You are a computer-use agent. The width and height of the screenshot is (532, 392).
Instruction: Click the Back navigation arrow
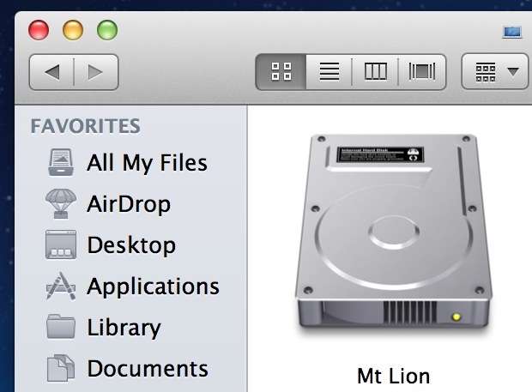click(x=51, y=72)
